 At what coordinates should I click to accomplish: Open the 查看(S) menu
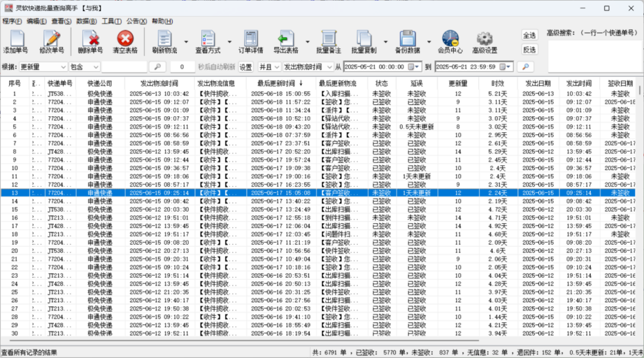pyautogui.click(x=61, y=21)
